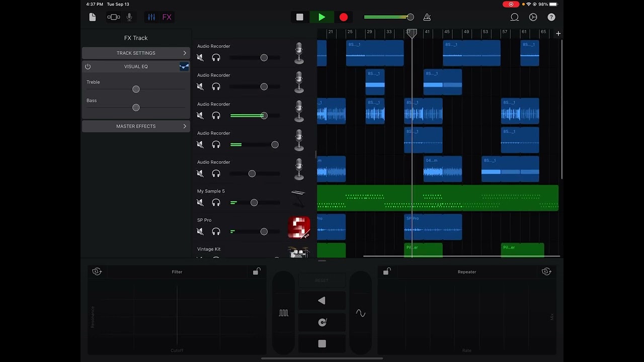644x362 pixels.
Task: Mute the fourth Audio Recorder track
Action: (200, 145)
